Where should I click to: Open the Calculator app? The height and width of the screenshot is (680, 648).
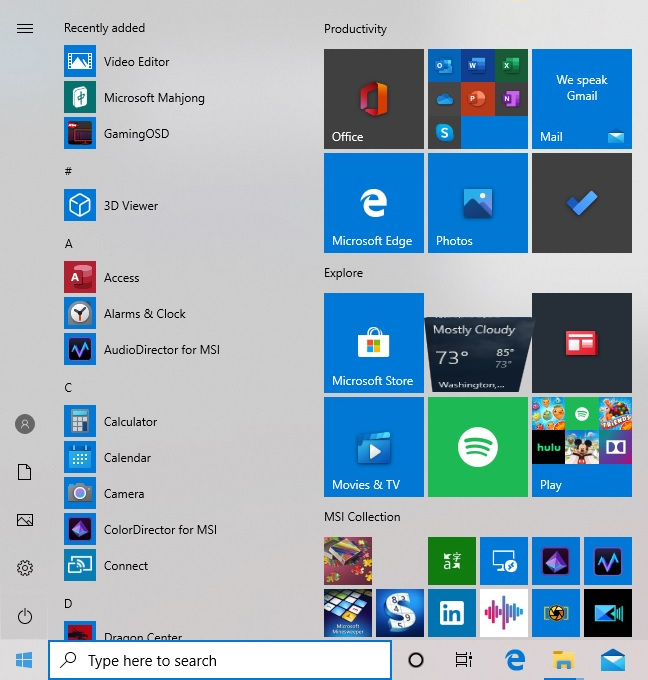[x=130, y=422]
